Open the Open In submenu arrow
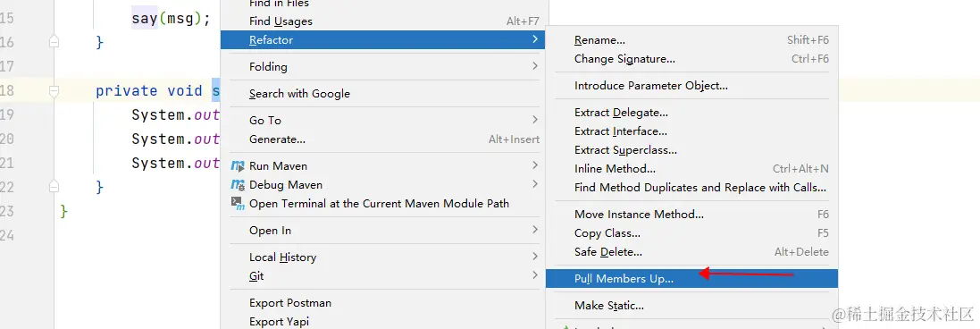 click(x=535, y=230)
